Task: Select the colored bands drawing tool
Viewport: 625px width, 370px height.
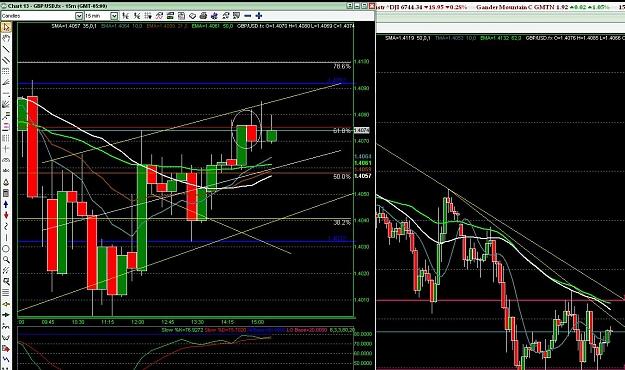Action: pyautogui.click(x=6, y=127)
